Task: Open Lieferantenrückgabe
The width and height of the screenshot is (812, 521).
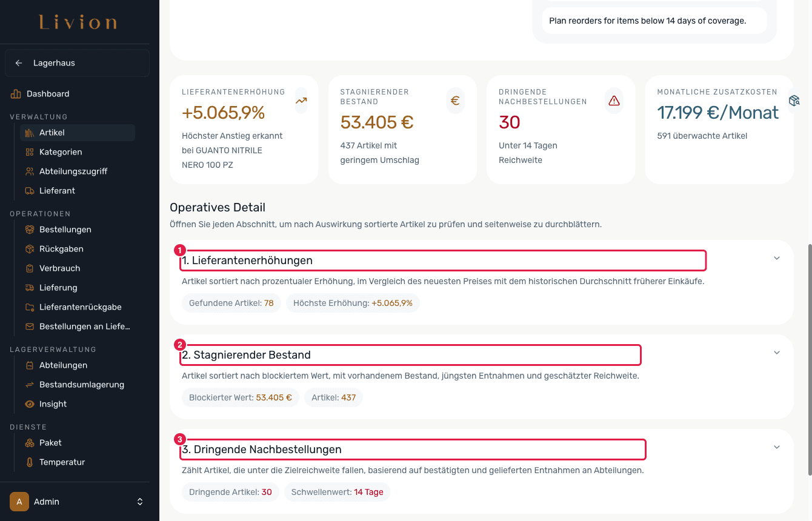Action: pos(78,307)
